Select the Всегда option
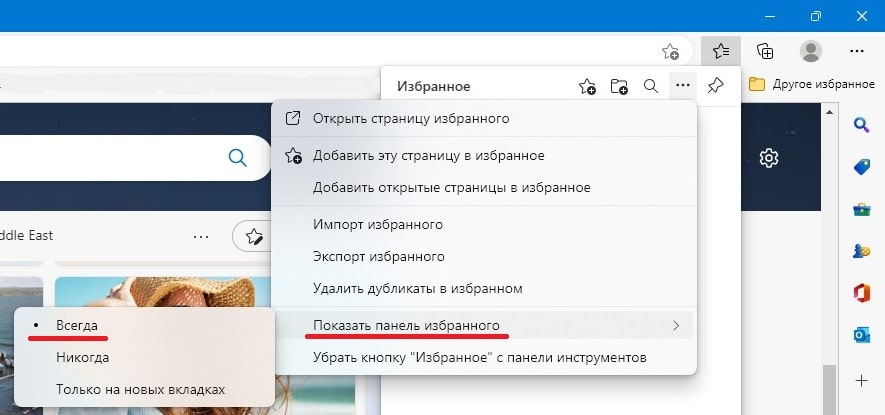Screen dimensions: 885x415 coord(77,326)
